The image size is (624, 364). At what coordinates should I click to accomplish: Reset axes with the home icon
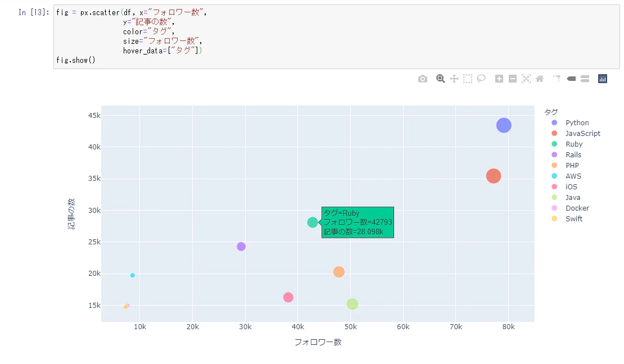pos(540,79)
